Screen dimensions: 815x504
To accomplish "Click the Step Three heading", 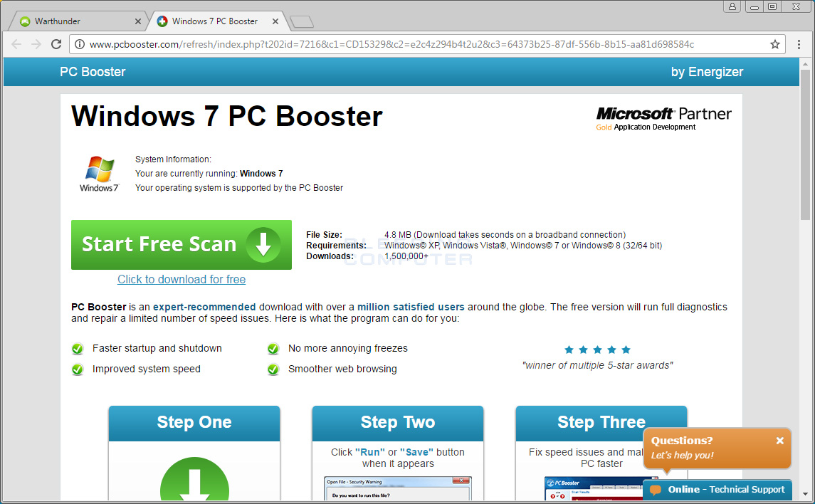I will pos(601,422).
